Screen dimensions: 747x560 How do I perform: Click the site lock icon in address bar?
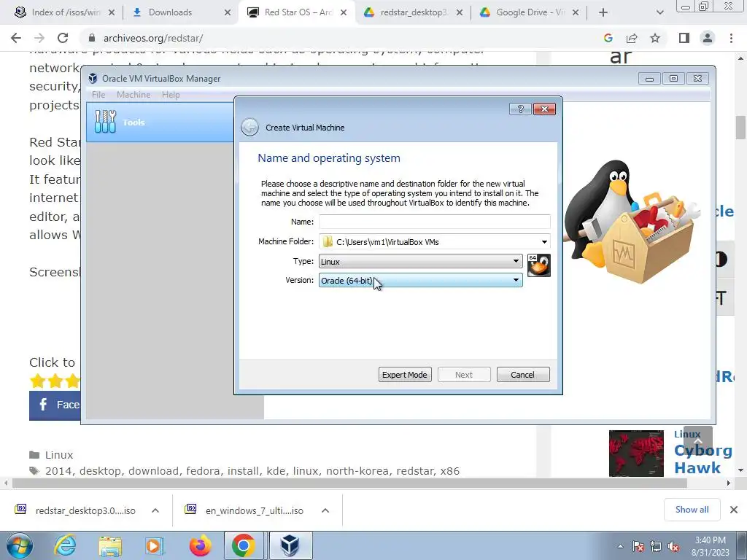pos(92,38)
